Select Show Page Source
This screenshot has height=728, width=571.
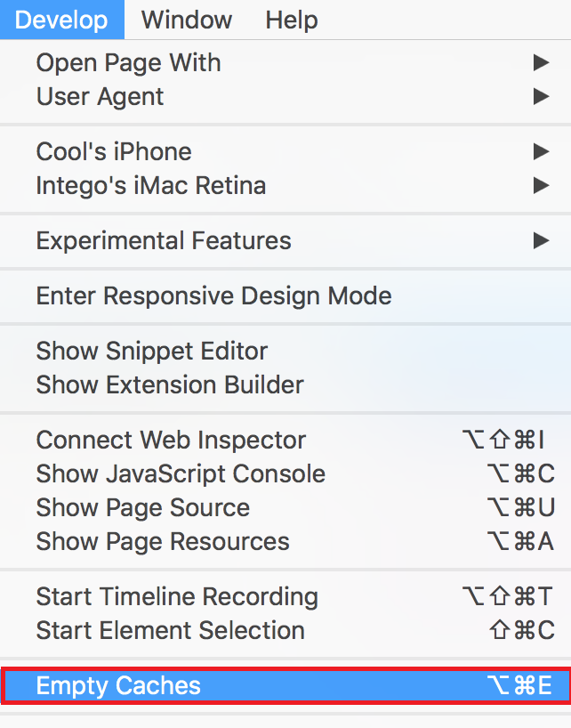[x=142, y=507]
